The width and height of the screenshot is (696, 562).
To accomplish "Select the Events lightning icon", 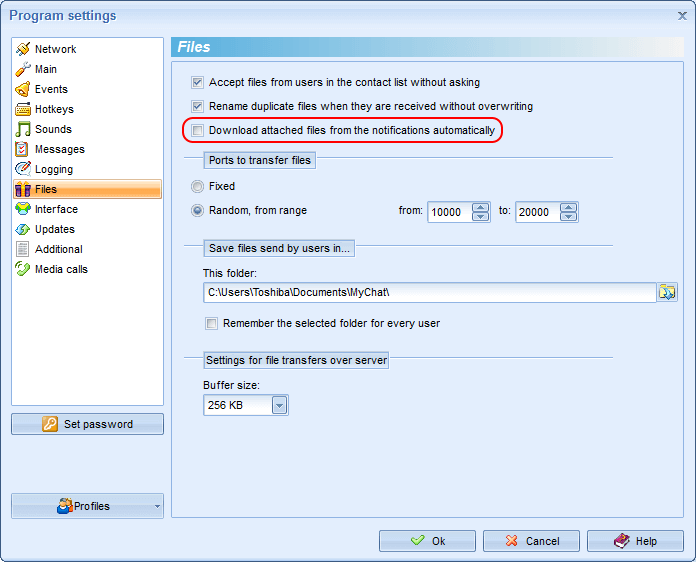I will pos(23,89).
